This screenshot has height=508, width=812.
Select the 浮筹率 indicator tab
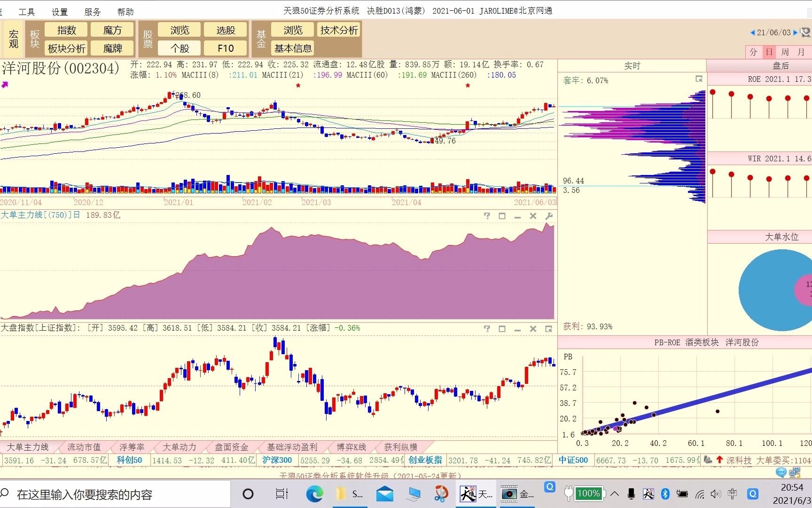132,447
